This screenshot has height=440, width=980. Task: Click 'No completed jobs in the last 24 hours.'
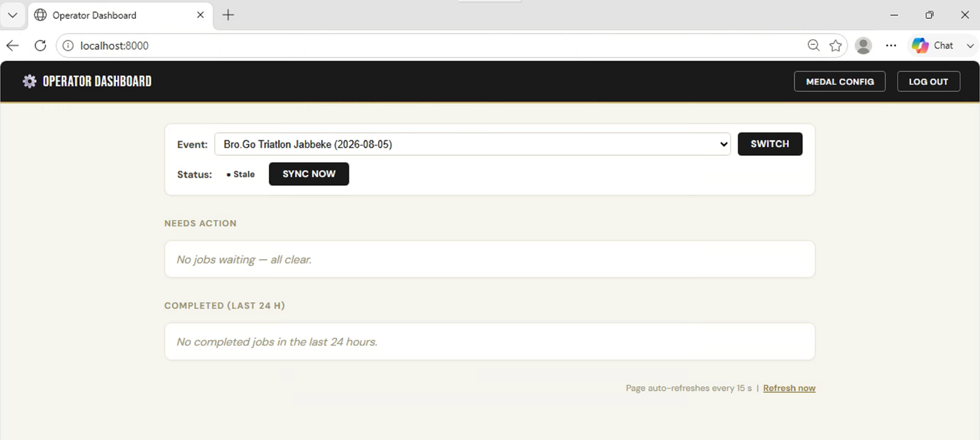pos(277,341)
